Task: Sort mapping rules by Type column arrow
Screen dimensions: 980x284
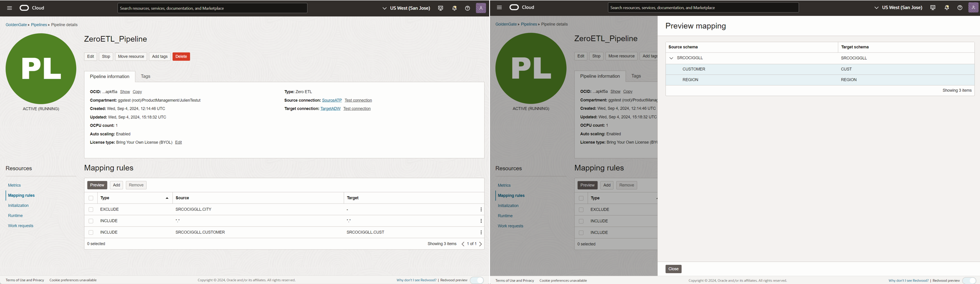Action: click(x=167, y=199)
